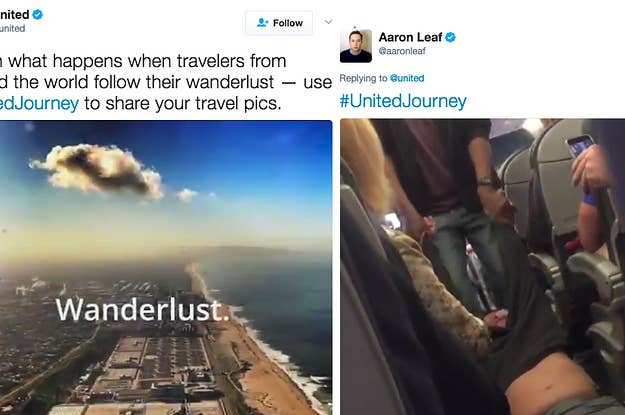Click United's blue verified badge

click(37, 15)
